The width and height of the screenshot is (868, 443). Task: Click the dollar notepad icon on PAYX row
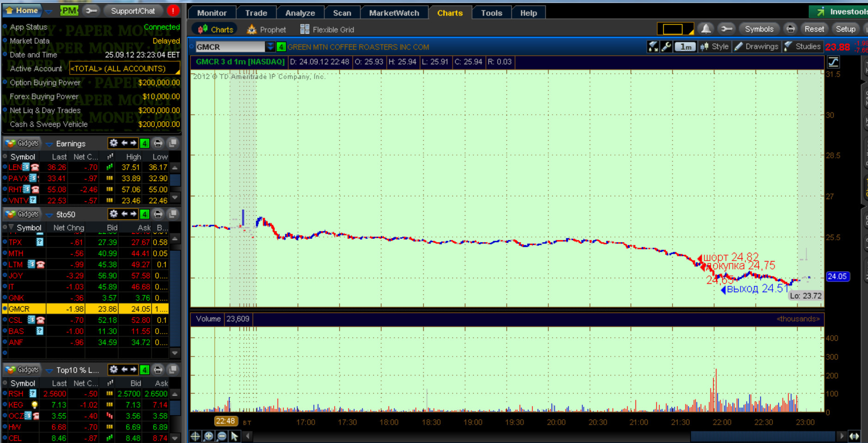[x=33, y=178]
